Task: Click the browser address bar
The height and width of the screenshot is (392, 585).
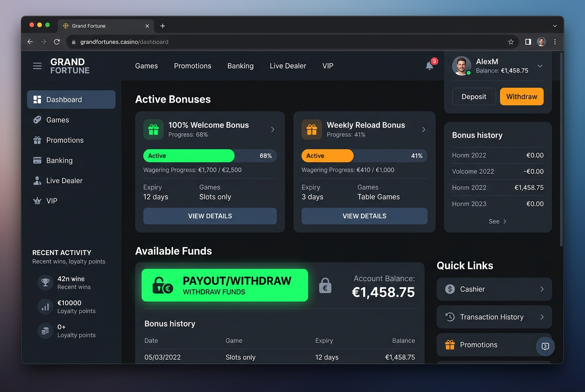Action: click(x=292, y=42)
